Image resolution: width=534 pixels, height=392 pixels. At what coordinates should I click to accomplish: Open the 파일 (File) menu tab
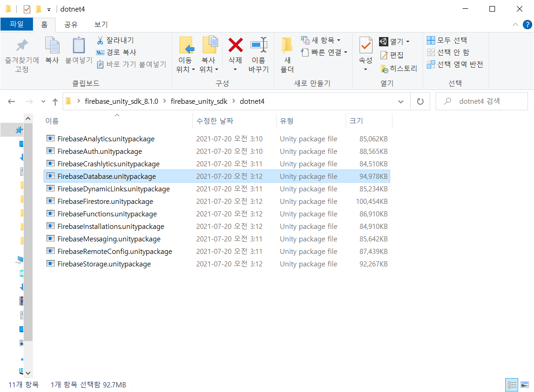coord(17,24)
